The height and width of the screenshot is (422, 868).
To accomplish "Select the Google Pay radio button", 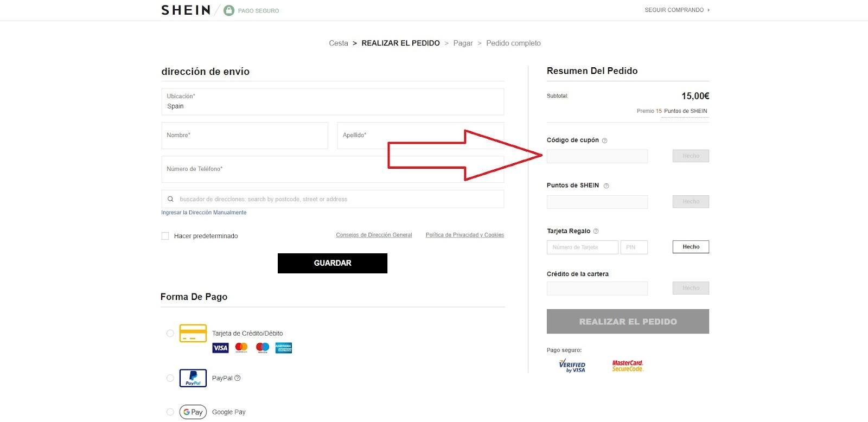I will [170, 412].
